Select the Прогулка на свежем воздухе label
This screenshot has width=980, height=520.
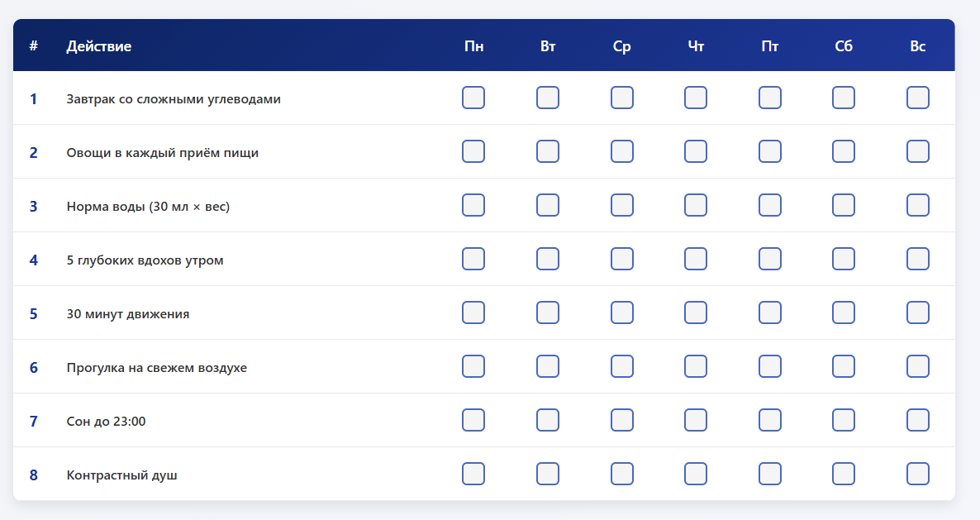pos(157,368)
